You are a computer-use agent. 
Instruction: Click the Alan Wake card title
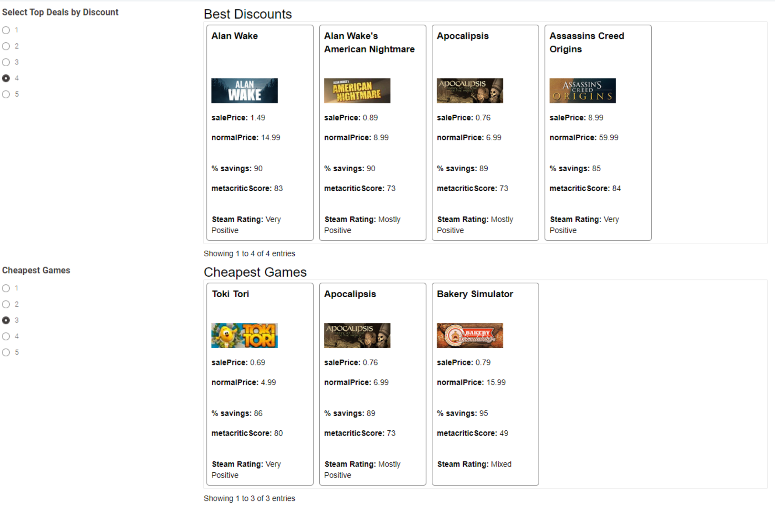tap(235, 36)
